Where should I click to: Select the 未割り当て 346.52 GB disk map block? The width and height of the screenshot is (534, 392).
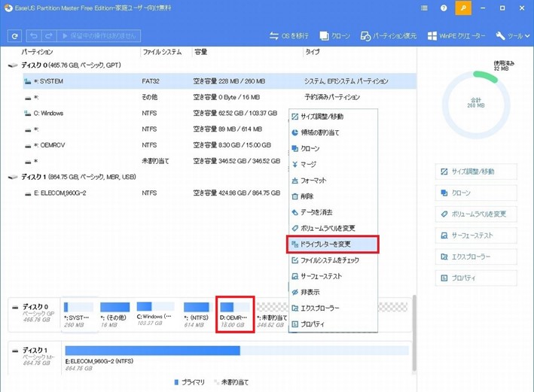click(272, 315)
